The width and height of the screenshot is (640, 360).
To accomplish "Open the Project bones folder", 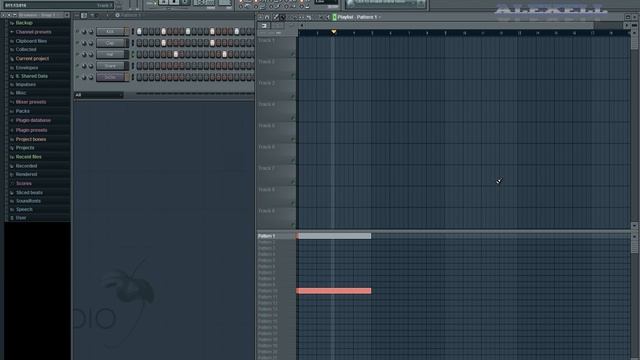I will (x=31, y=139).
